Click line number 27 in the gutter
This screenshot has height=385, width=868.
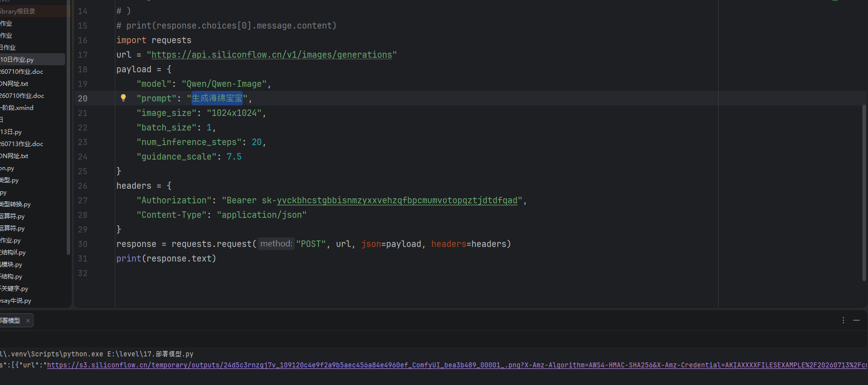coord(83,200)
